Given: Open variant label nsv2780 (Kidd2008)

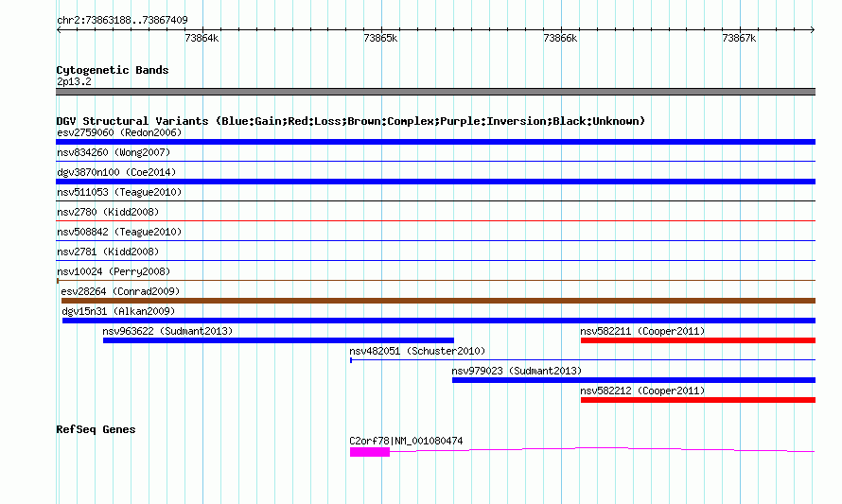Looking at the screenshot, I should click(108, 212).
